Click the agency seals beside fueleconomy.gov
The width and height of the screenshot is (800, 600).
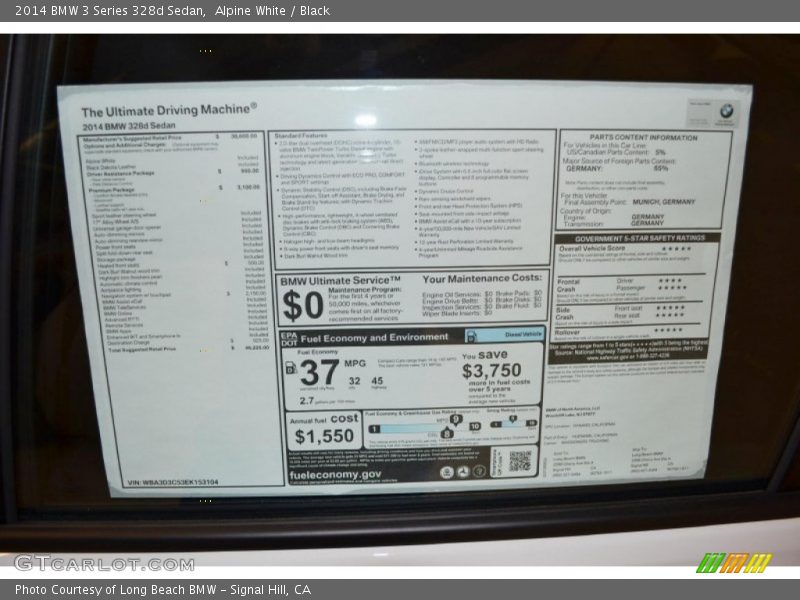tap(463, 472)
